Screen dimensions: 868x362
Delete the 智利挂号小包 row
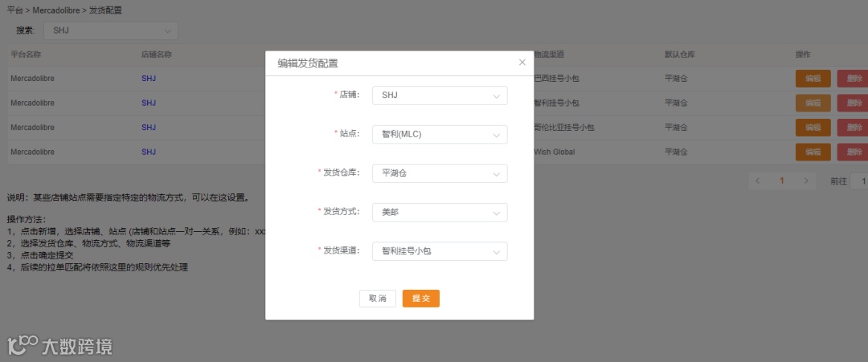853,103
